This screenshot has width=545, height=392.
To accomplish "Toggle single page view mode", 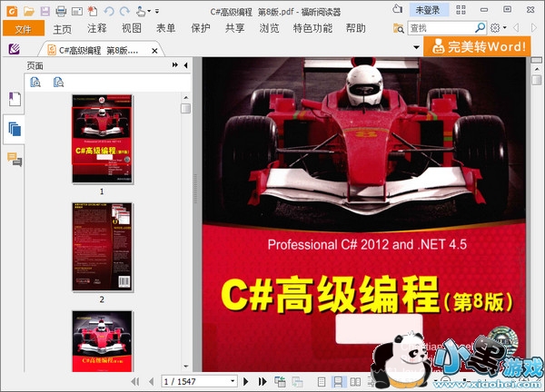I will click(x=322, y=382).
